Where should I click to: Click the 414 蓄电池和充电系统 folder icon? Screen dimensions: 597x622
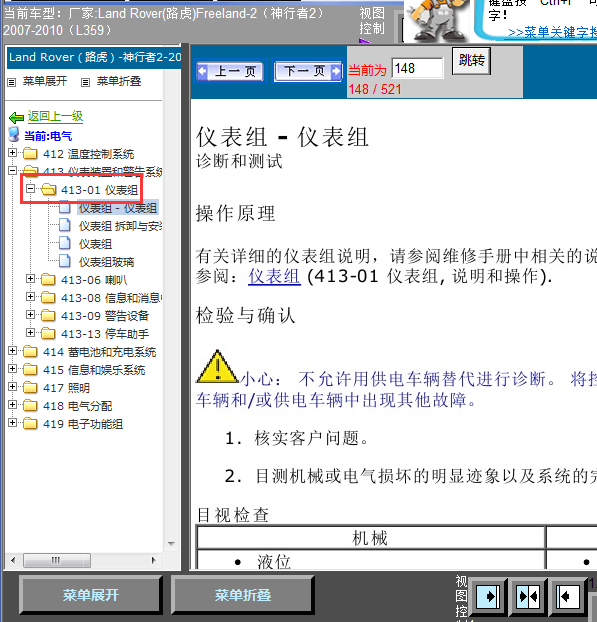pos(30,351)
